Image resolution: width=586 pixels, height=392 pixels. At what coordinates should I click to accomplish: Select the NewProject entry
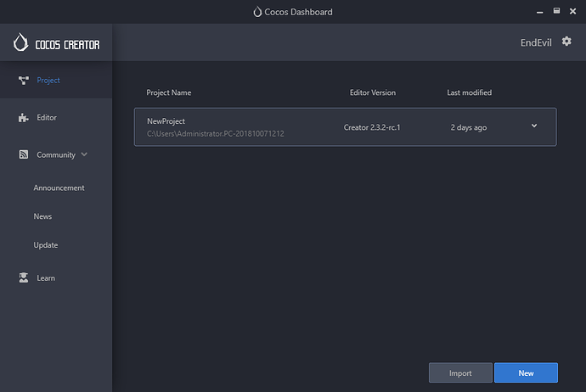(346, 127)
